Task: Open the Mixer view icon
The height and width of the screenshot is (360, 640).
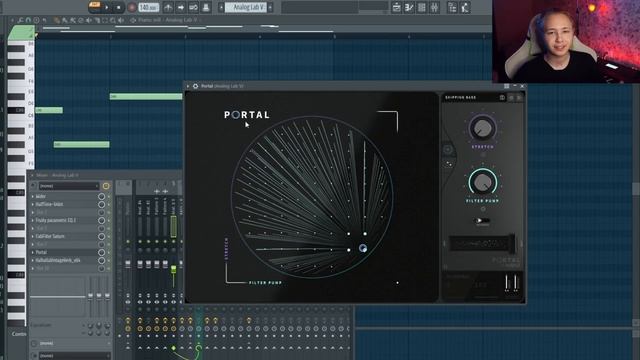Action: (x=434, y=7)
